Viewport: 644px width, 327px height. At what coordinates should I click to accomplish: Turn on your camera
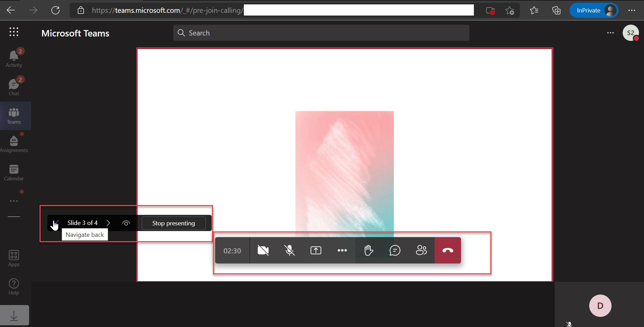263,250
